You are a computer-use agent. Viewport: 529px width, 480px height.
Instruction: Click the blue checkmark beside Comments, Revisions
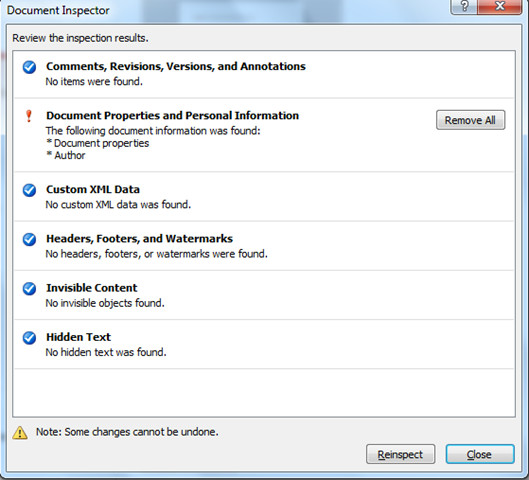[x=29, y=67]
